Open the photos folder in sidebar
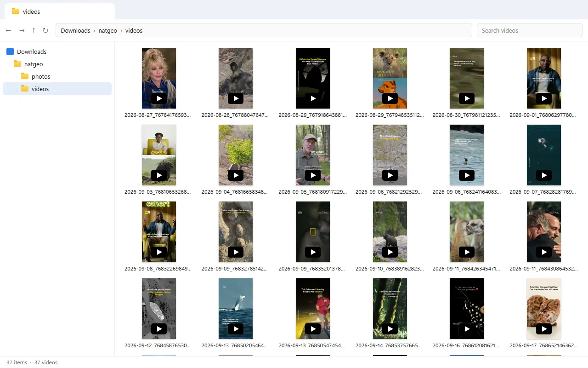This screenshot has height=368, width=588. pyautogui.click(x=41, y=76)
